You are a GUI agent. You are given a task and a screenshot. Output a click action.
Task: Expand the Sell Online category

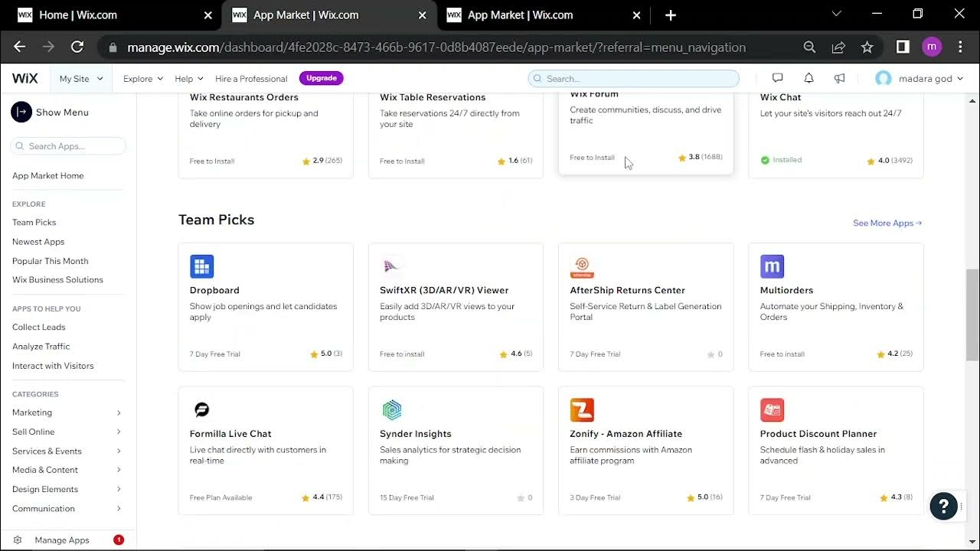(x=67, y=432)
